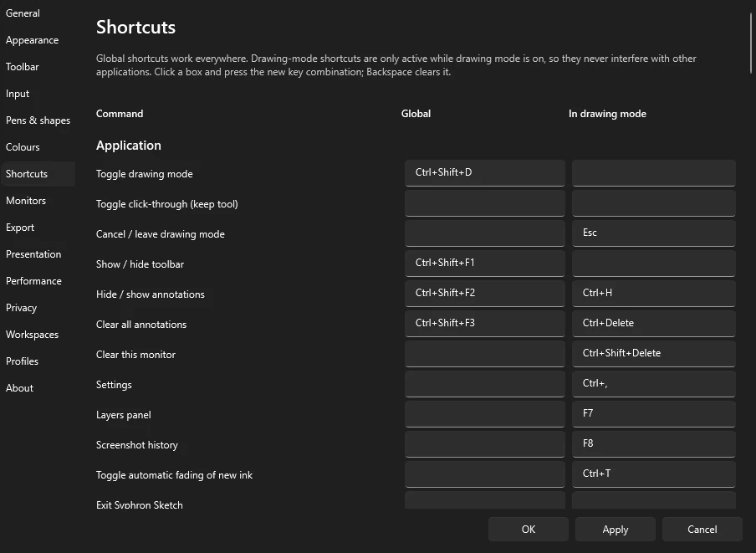Open Presentation settings
This screenshot has height=553, width=756.
click(38, 254)
